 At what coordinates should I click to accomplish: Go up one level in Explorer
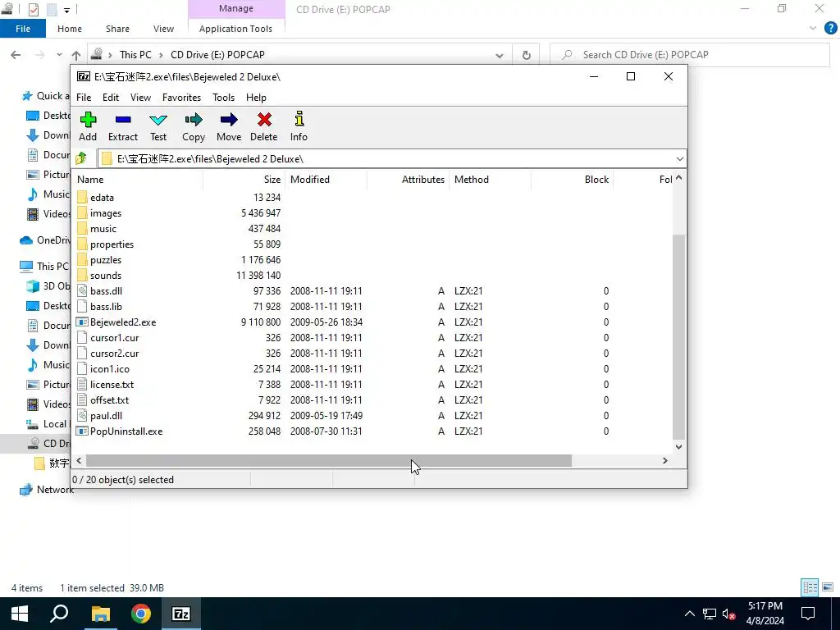point(76,55)
